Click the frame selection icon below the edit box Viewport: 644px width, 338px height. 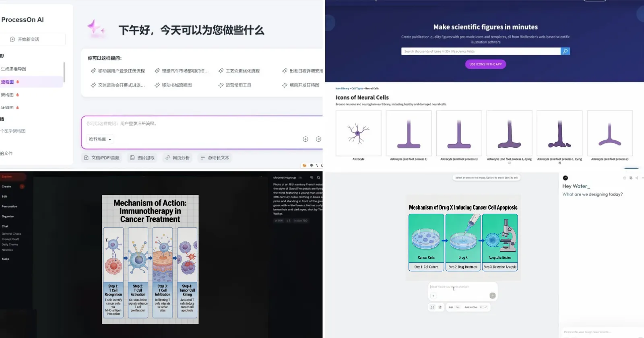[432, 307]
